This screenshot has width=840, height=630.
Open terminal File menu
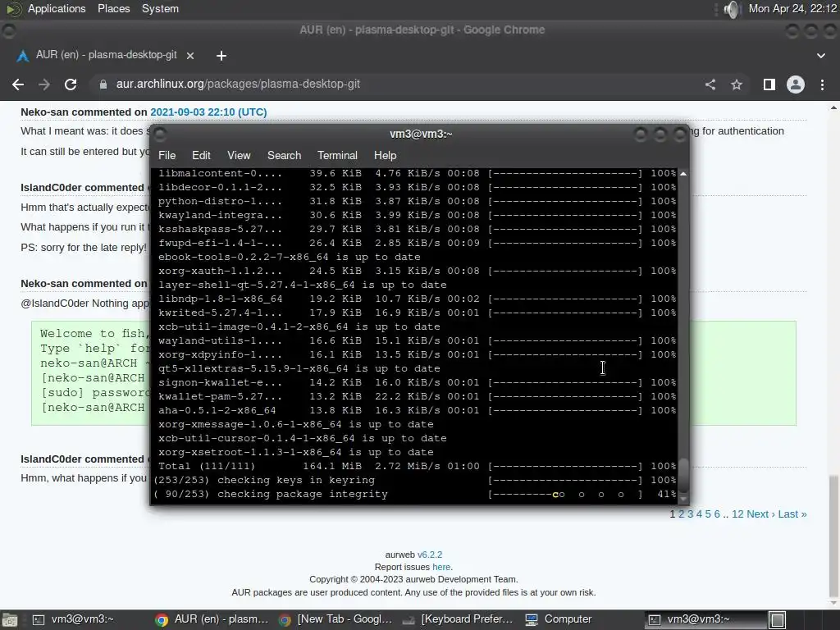tap(167, 155)
